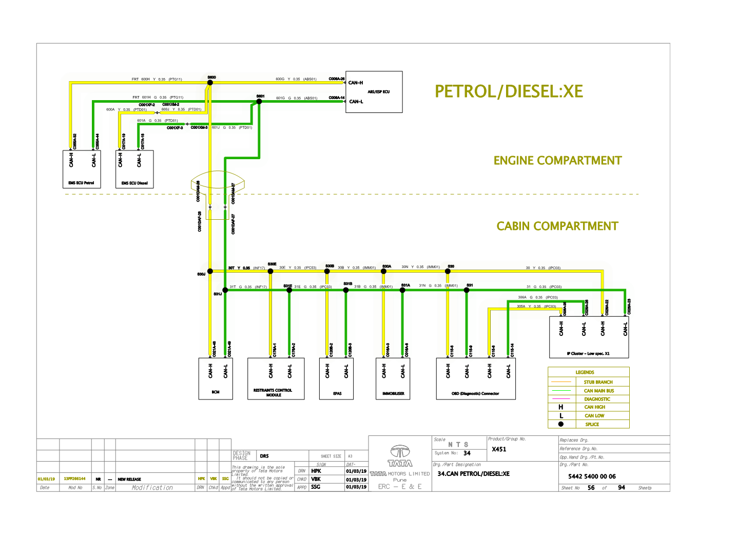The height and width of the screenshot is (534, 756).
Task: Select wire label 600A Y 0.35 (PTD01)
Action: point(126,109)
